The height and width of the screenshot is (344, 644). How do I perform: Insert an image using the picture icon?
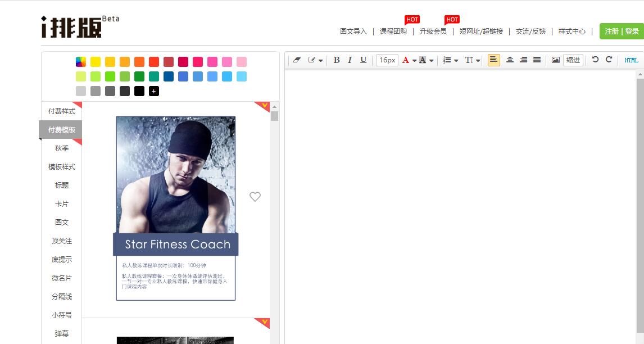pyautogui.click(x=556, y=60)
